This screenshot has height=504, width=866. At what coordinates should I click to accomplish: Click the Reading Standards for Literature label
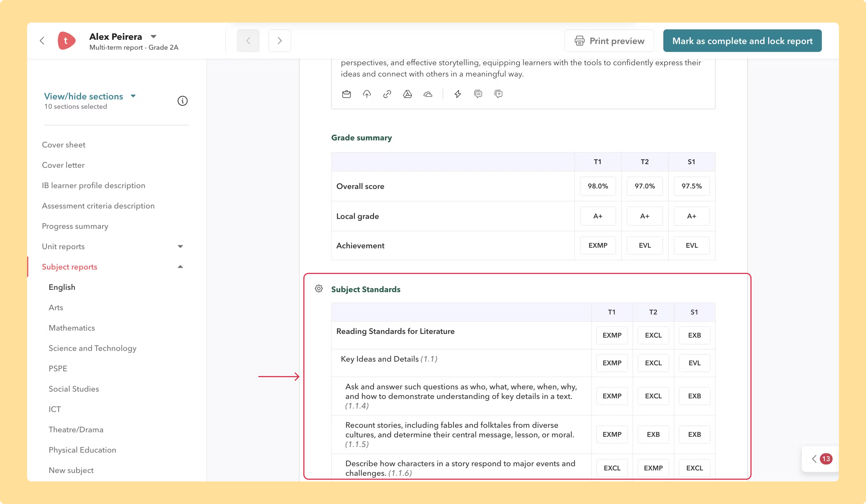[396, 331]
